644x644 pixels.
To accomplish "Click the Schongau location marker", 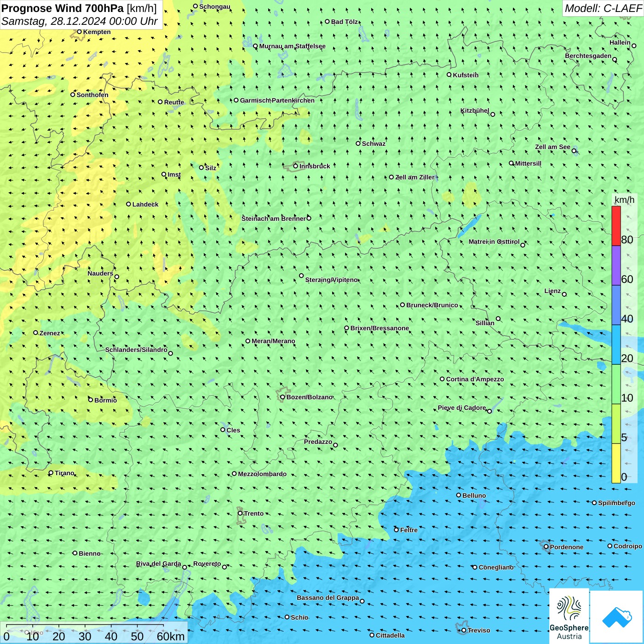I will (195, 6).
